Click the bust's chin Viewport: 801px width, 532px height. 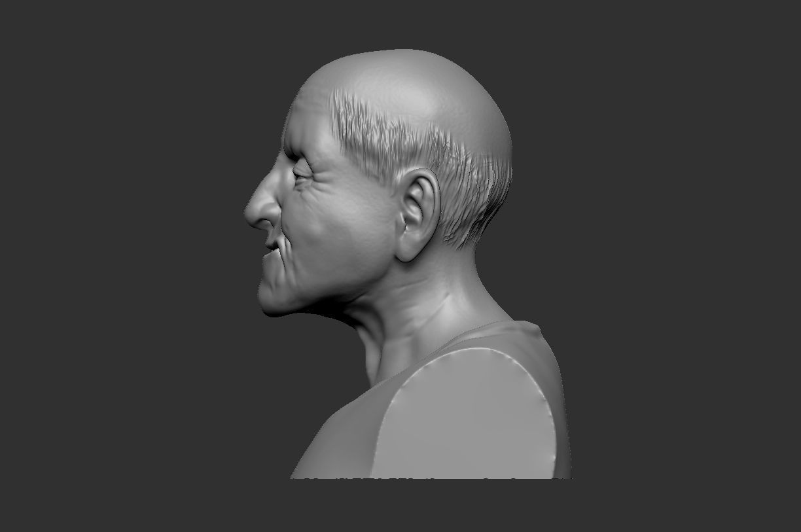point(274,302)
